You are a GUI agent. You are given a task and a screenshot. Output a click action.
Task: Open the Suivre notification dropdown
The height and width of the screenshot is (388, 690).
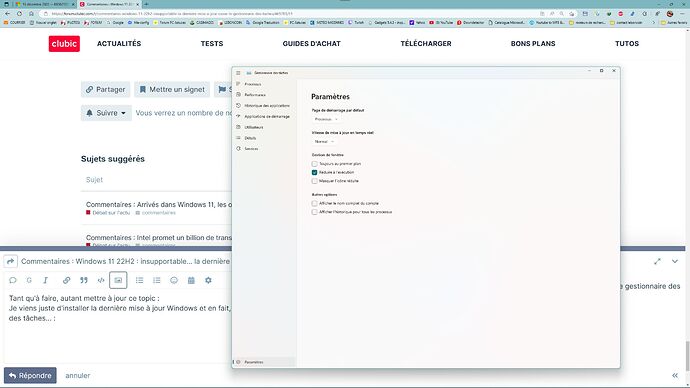click(x=106, y=113)
